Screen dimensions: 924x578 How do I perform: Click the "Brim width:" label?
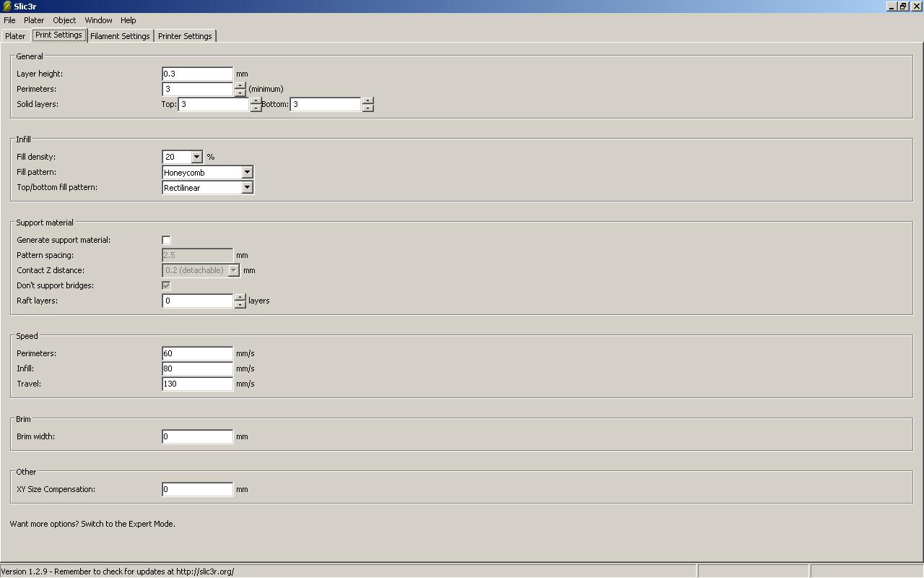(x=36, y=436)
